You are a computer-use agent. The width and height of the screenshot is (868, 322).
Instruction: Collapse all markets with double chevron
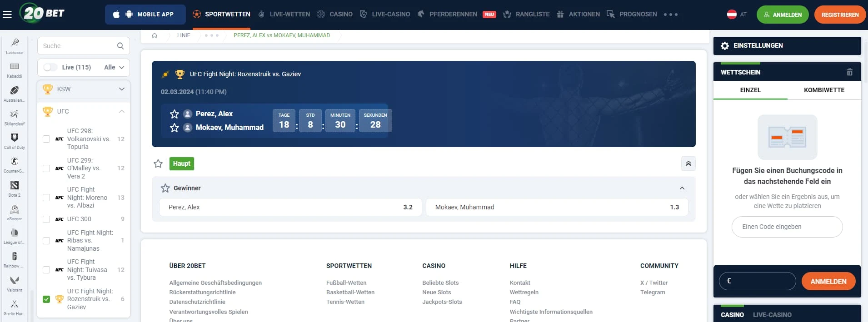[x=688, y=163]
